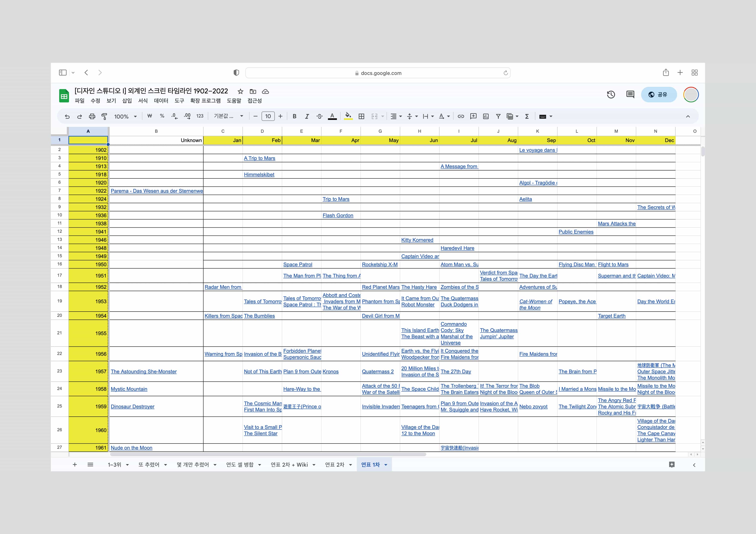Screen dimensions: 756x534
Task: Toggle italic formatting
Action: 307,116
